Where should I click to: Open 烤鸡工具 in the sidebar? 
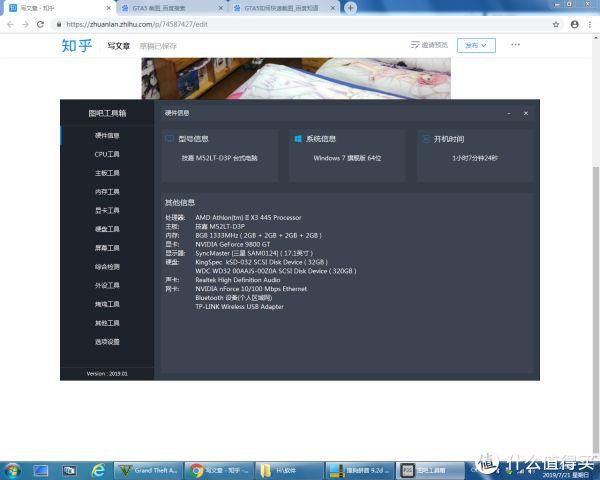(x=107, y=304)
